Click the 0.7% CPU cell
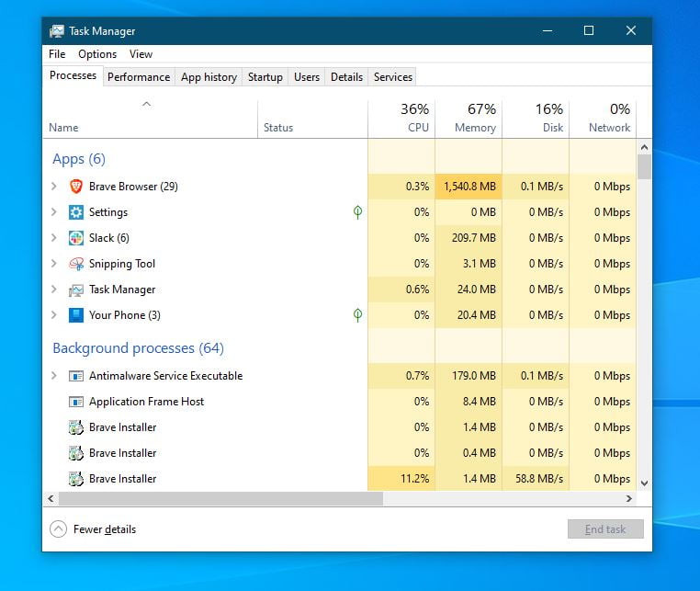700x591 pixels. (401, 376)
